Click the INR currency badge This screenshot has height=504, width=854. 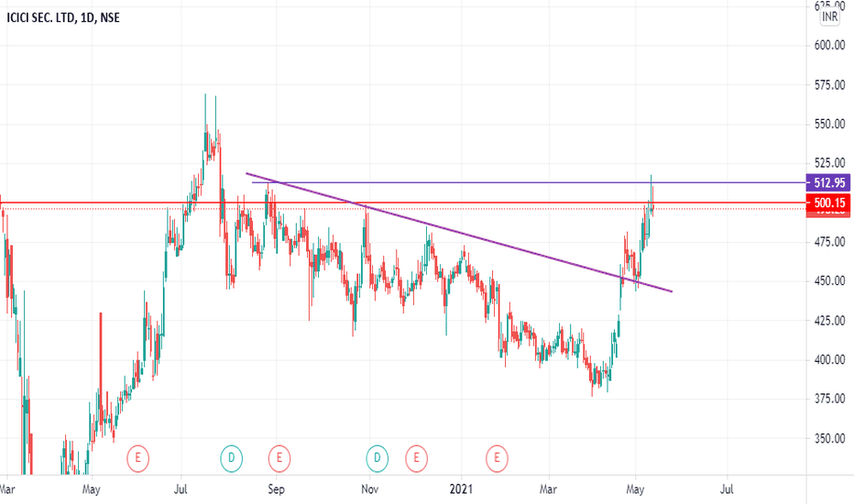[x=829, y=16]
